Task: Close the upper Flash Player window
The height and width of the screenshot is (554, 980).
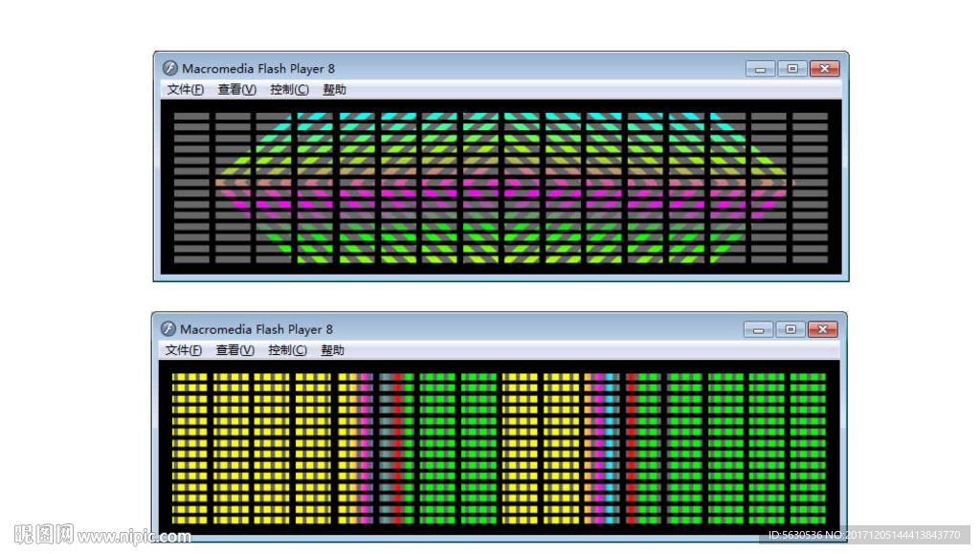Action: click(824, 69)
